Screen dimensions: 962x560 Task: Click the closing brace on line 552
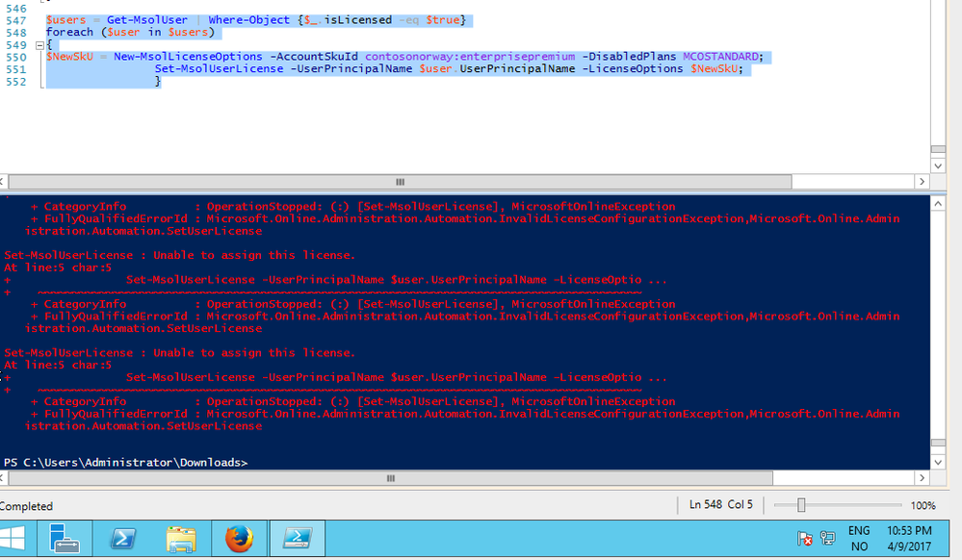tap(158, 81)
